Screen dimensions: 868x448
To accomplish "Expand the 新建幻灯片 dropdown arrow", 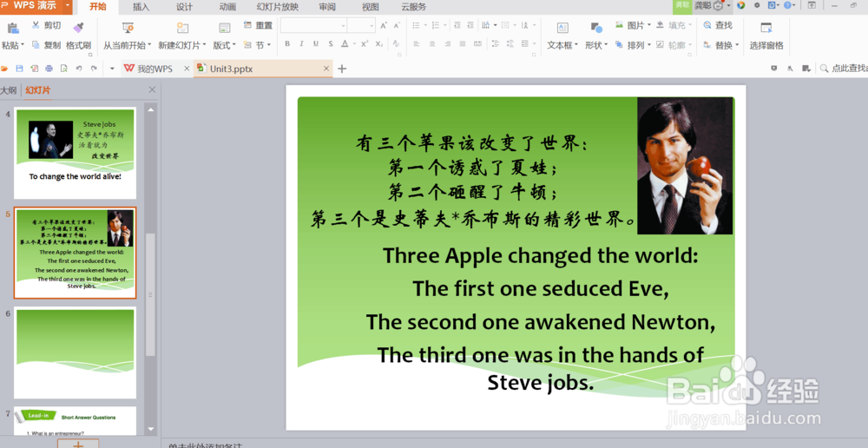I will (x=204, y=45).
